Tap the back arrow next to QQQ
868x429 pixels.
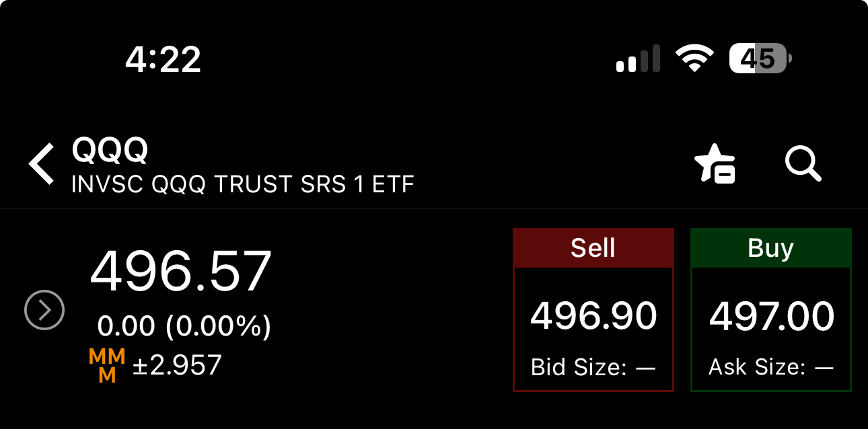(x=41, y=164)
